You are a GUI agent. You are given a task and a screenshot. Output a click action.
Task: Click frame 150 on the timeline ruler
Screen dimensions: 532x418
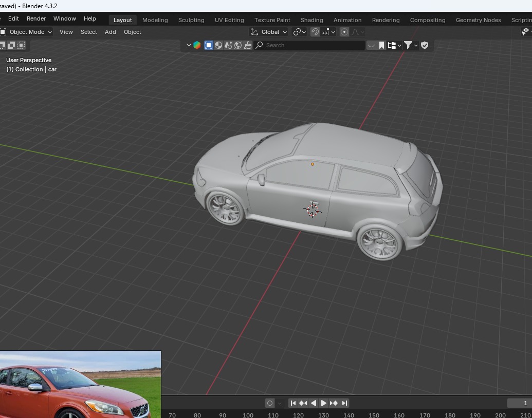pyautogui.click(x=374, y=415)
